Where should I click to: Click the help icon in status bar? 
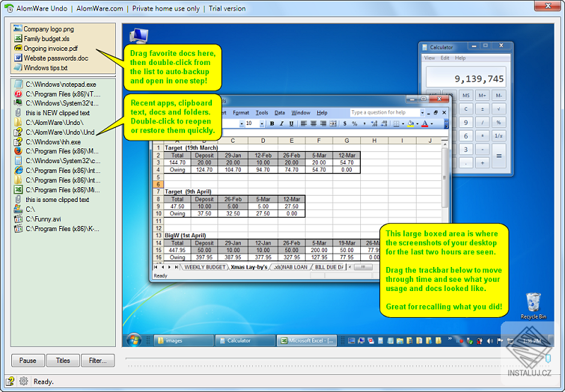pyautogui.click(x=10, y=381)
